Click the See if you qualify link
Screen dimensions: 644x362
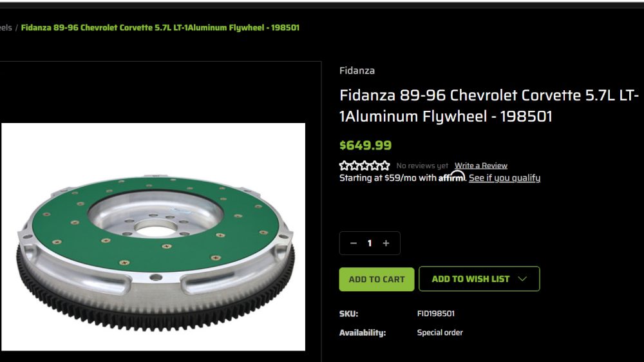tap(505, 178)
